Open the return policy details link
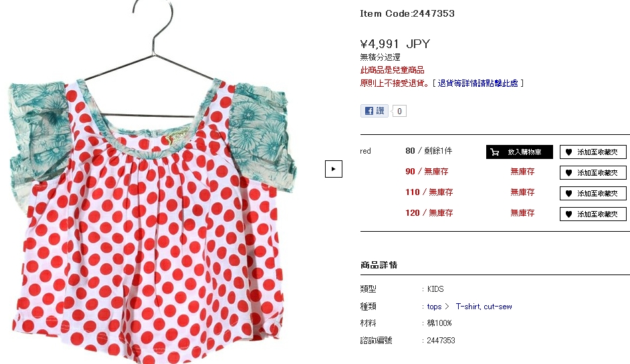The image size is (630, 364). click(478, 83)
